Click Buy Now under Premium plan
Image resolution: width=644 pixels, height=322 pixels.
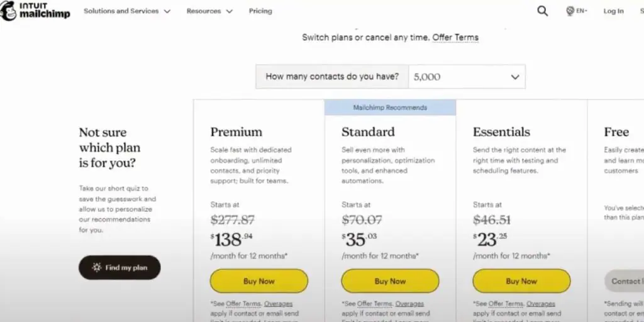click(x=258, y=281)
